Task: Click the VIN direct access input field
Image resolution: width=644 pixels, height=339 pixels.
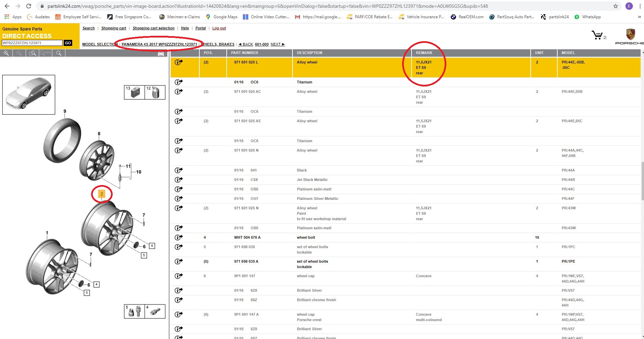Action: coord(32,43)
